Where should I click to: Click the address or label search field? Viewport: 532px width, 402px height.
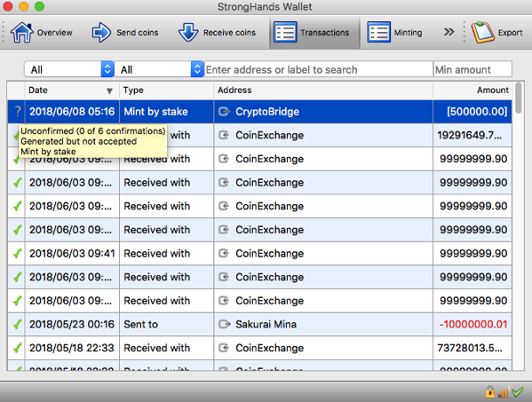coord(318,69)
